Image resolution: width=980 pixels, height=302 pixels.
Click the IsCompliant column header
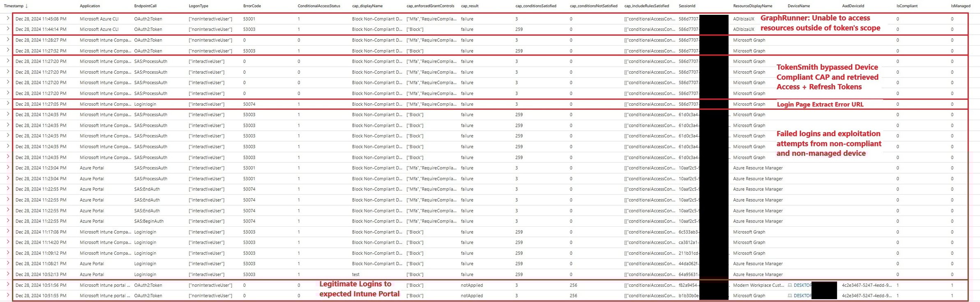pyautogui.click(x=906, y=6)
